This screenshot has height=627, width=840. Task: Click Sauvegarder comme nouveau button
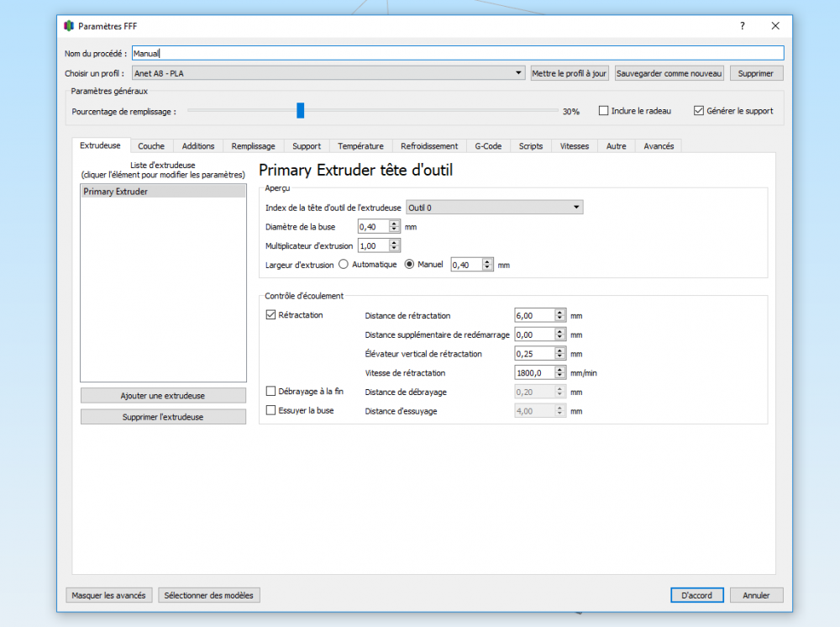[x=669, y=73]
